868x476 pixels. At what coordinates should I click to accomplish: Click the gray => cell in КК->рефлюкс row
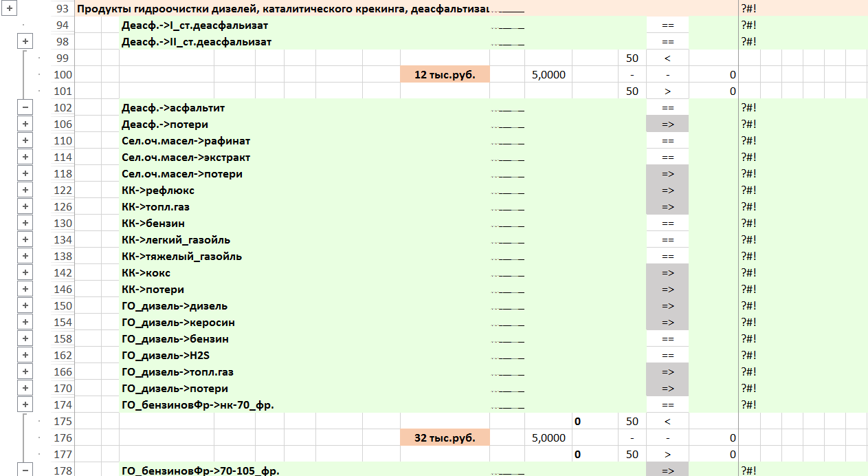(x=667, y=191)
